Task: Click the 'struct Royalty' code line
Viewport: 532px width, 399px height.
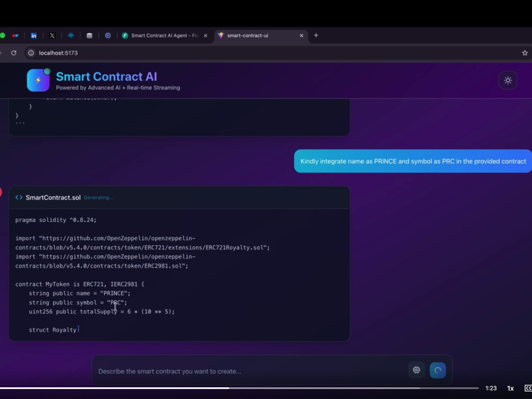Action: (53, 330)
